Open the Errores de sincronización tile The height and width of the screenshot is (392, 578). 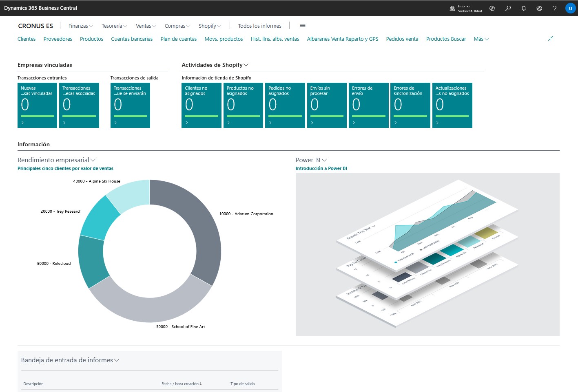(410, 105)
